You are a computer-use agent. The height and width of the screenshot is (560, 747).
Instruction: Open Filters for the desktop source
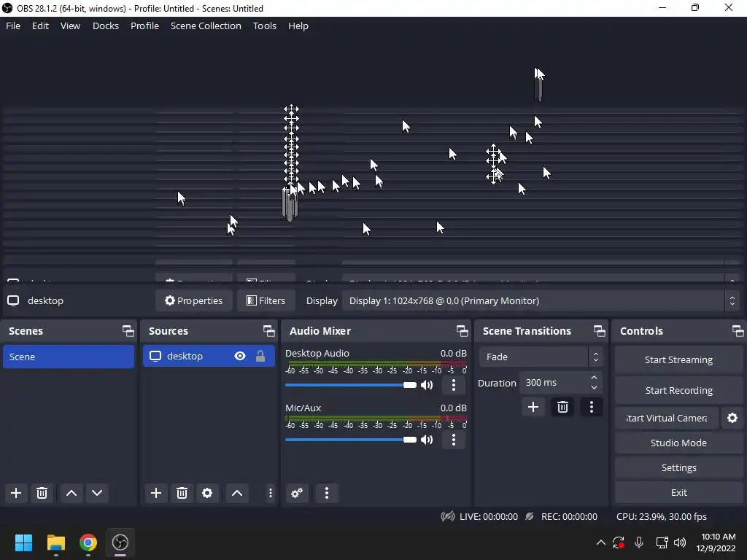[x=266, y=300]
